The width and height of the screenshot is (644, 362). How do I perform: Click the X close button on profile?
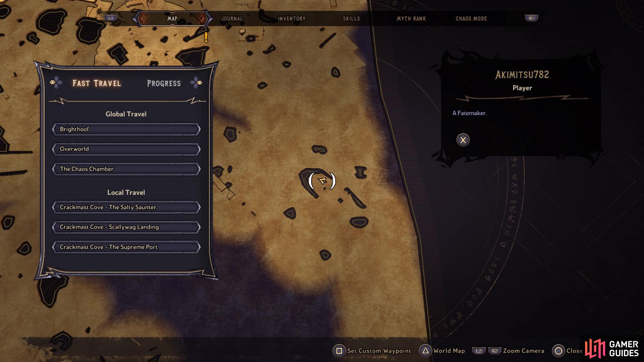coord(463,140)
